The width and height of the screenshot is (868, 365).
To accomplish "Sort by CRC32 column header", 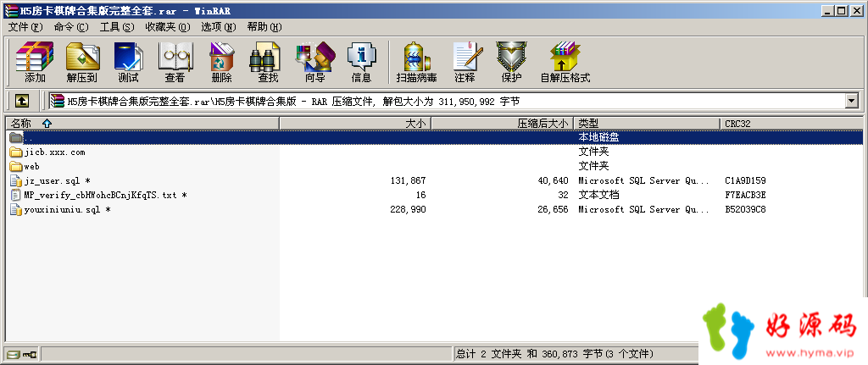I will pyautogui.click(x=792, y=124).
